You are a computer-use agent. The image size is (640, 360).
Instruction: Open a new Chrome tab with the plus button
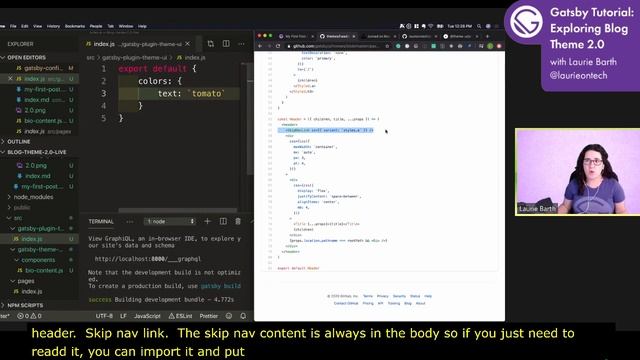tap(487, 36)
